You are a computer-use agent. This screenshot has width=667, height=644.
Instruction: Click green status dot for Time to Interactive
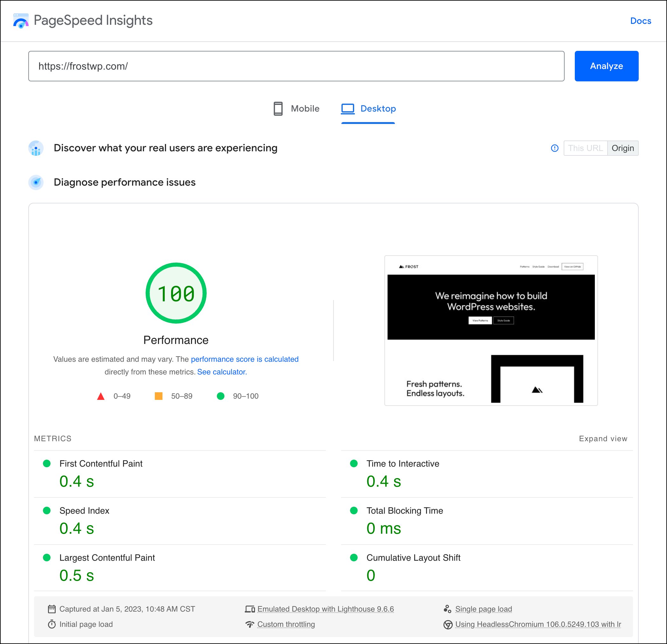click(x=354, y=463)
